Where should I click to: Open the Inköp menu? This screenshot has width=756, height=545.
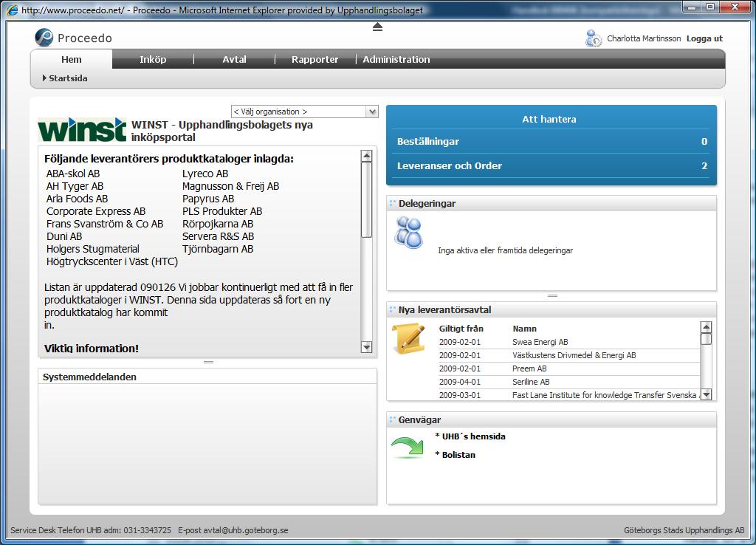pos(153,59)
